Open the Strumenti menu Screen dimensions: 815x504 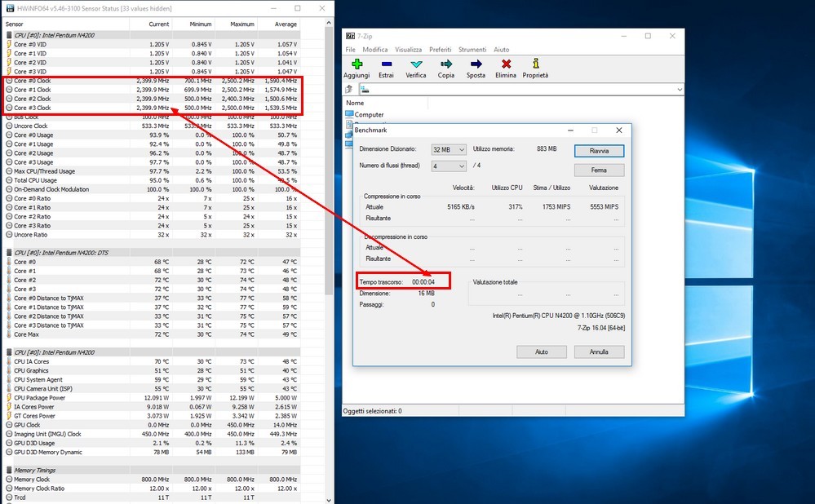pyautogui.click(x=472, y=50)
